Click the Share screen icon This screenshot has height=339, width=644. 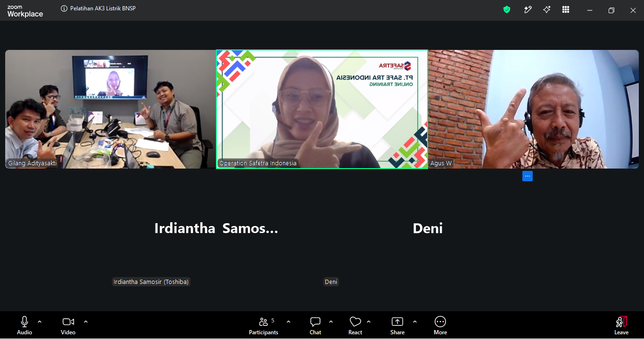[x=397, y=325]
